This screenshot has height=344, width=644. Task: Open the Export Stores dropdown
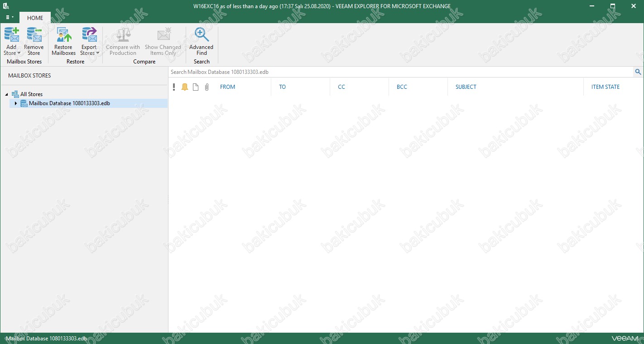89,41
